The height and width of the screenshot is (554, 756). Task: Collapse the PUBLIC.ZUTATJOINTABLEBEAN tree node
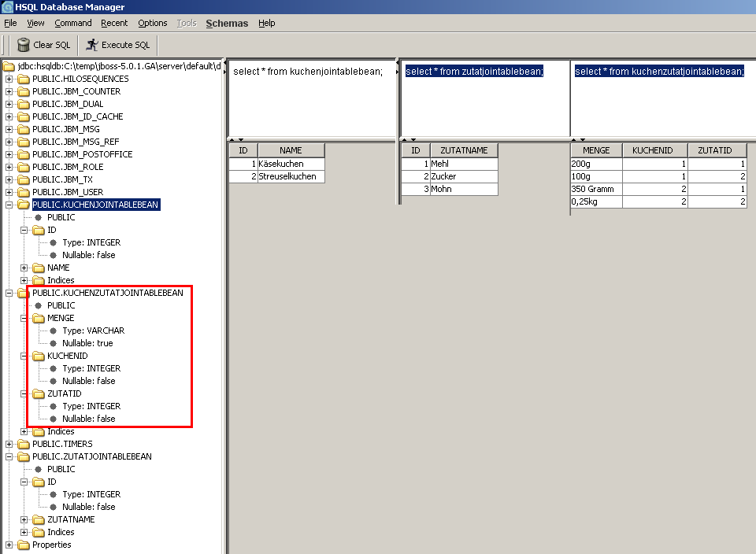click(9, 456)
